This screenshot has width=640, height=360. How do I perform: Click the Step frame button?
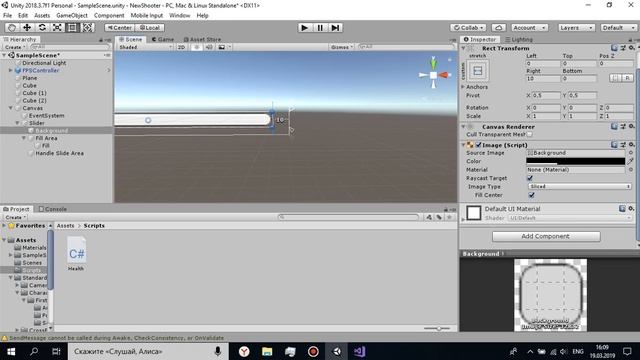[335, 28]
